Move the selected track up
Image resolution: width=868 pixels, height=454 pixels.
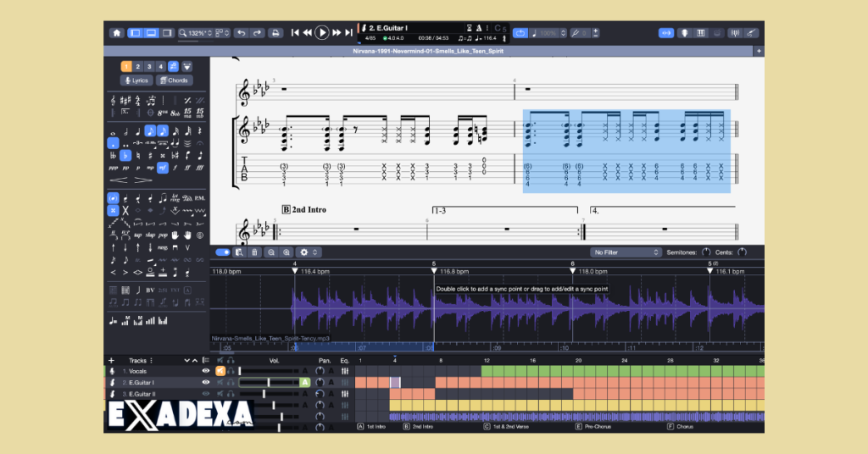(194, 361)
